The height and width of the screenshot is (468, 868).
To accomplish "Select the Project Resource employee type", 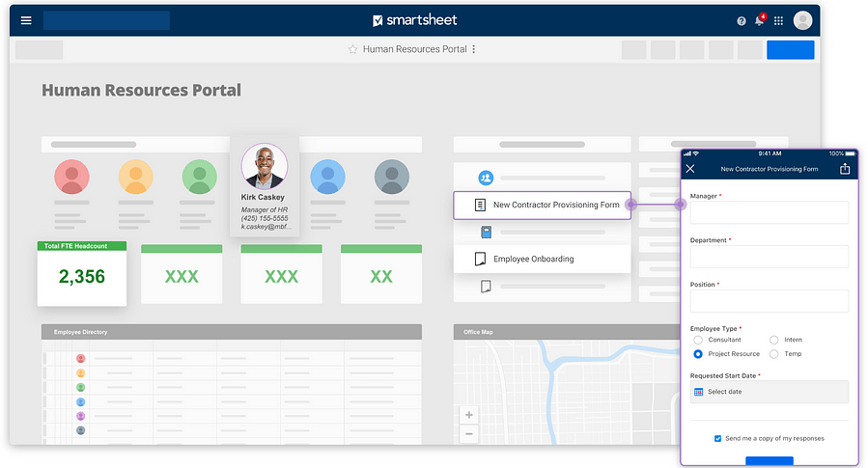I will pos(698,354).
